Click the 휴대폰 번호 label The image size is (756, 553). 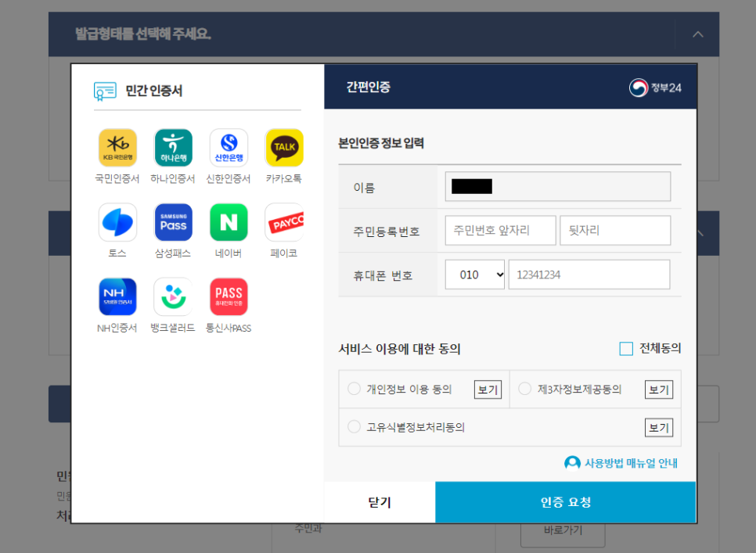point(383,275)
